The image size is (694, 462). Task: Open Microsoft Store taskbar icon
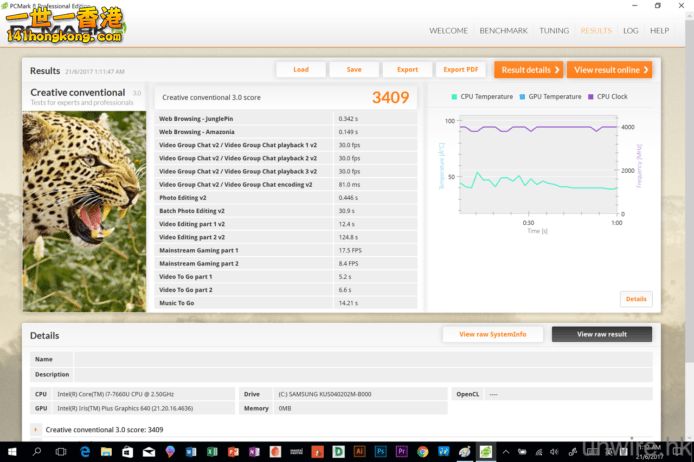[x=127, y=451]
